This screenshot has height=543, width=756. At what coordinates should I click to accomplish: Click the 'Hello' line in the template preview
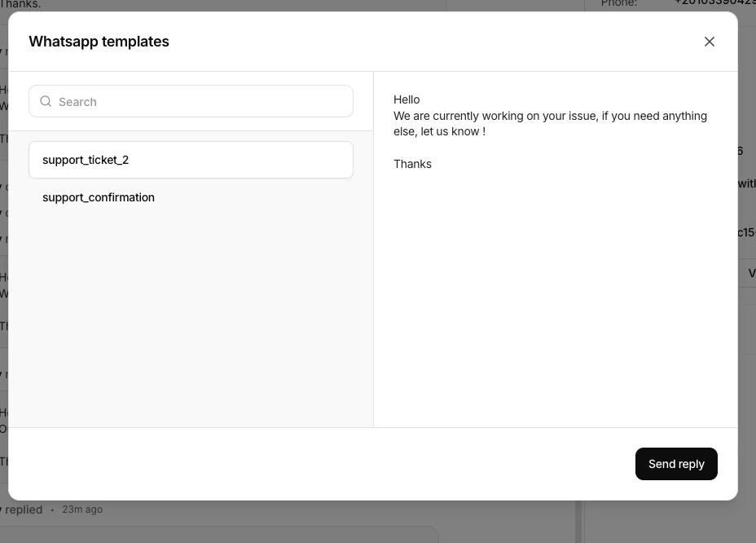(x=406, y=99)
